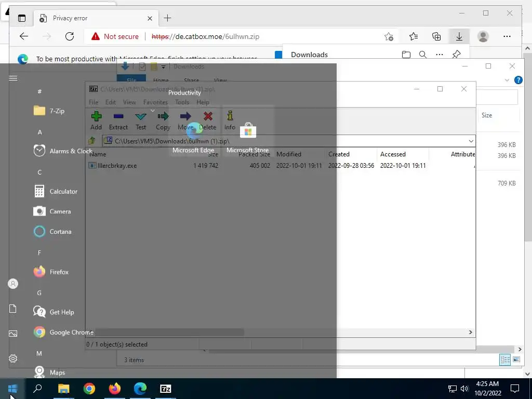532x399 pixels.
Task: Open Edge Collections icon
Action: (x=436, y=36)
